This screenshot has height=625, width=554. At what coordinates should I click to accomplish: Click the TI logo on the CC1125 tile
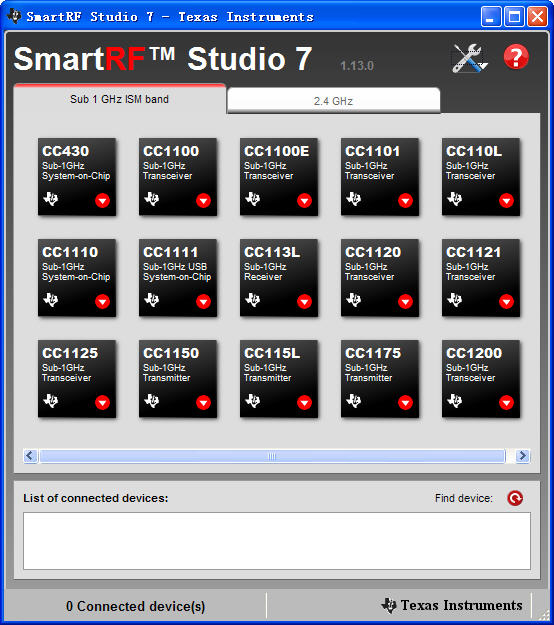(51, 400)
